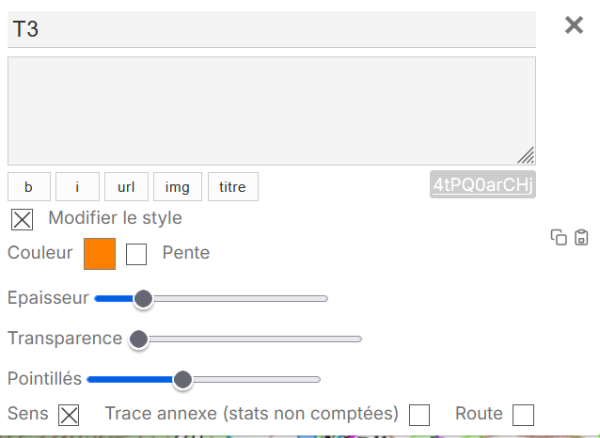
Task: Close the T3 edit panel
Action: point(574,26)
